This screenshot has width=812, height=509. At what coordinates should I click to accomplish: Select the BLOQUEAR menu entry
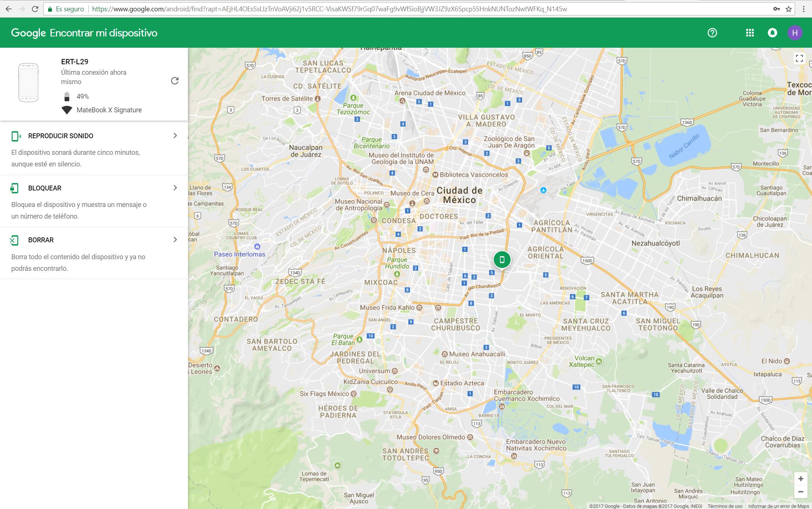[x=45, y=188]
